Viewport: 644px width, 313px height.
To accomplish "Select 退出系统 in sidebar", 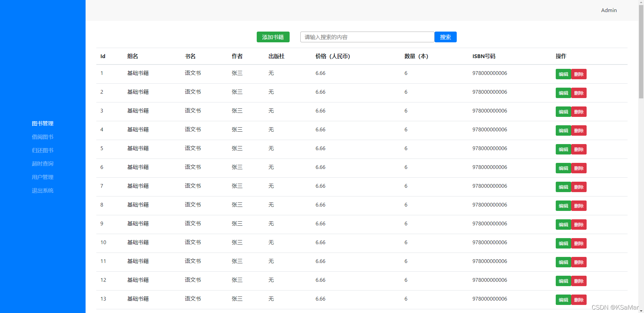I will pos(43,190).
